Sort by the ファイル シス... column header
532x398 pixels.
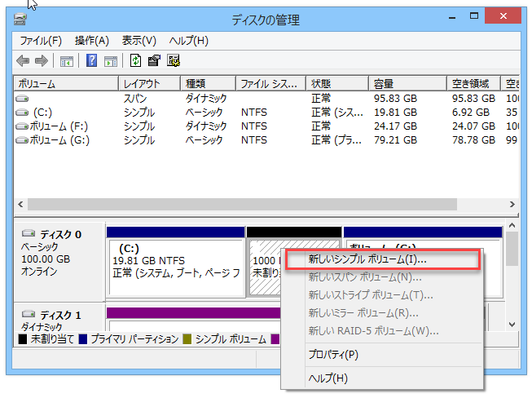coord(270,83)
